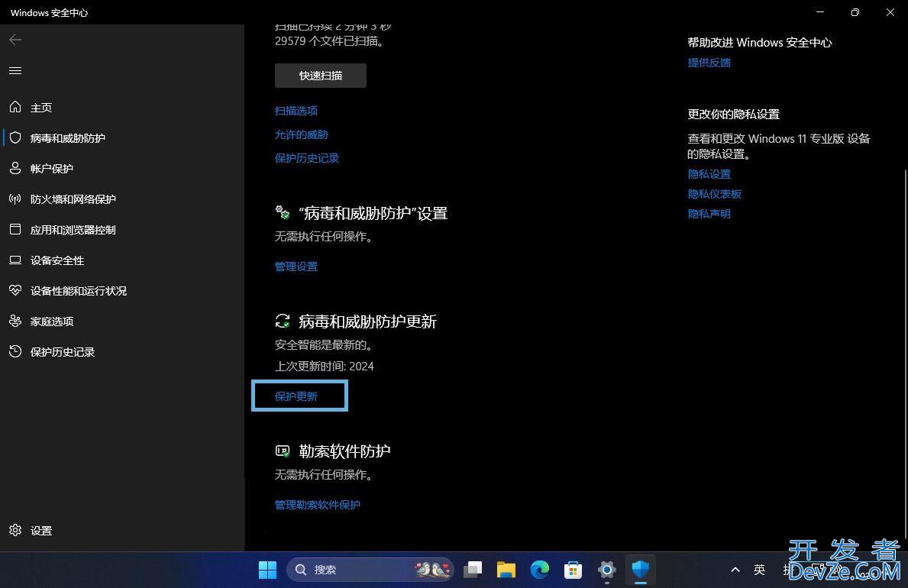Click the shield icon for 病毒和威胁防护
Screen dimensions: 908x588
15,138
